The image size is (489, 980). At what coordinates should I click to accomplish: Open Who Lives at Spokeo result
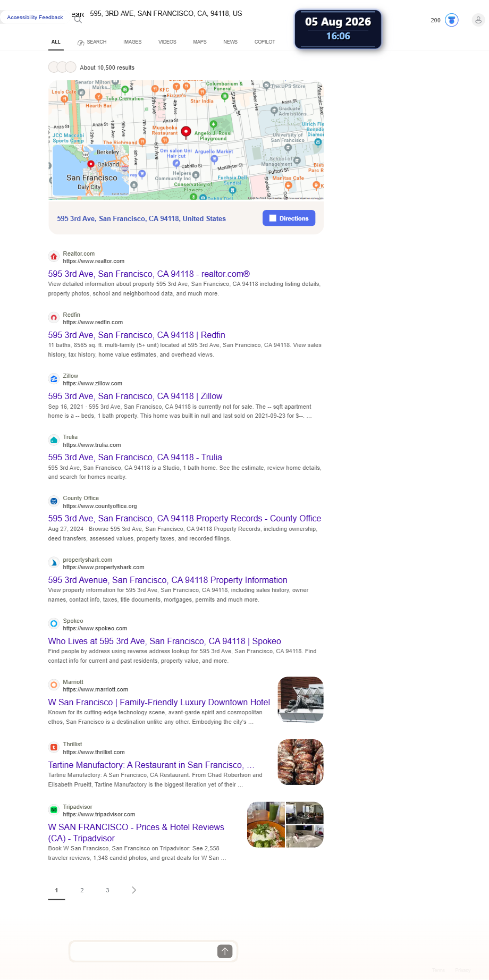point(164,641)
